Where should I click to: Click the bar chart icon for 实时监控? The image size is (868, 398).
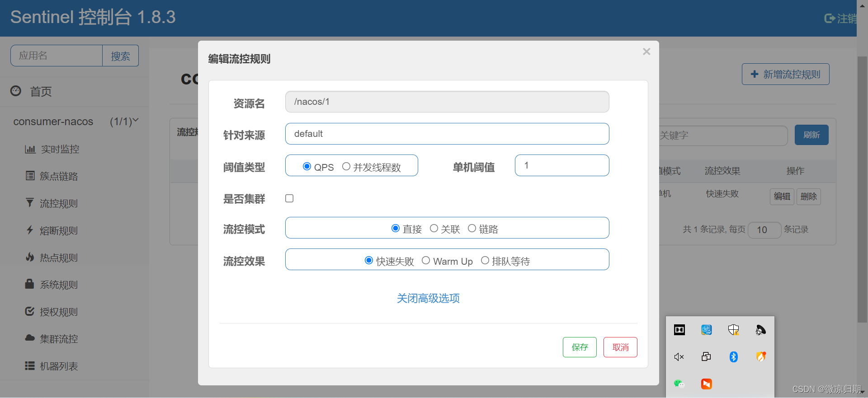tap(30, 149)
